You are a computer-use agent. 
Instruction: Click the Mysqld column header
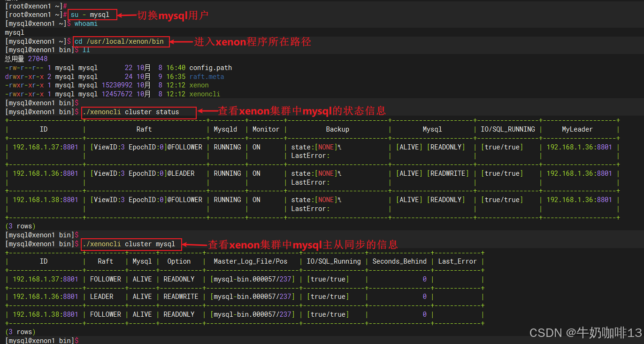225,129
